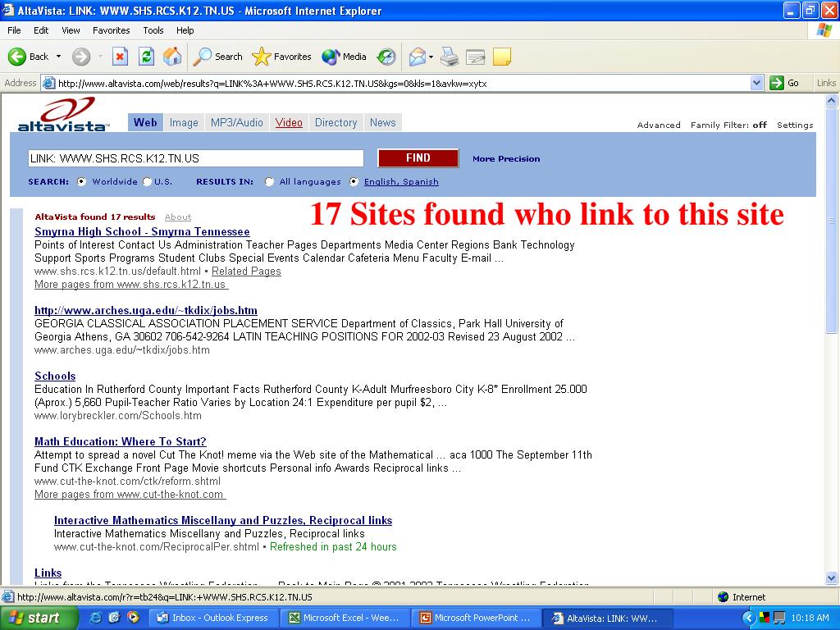
Task: Stop loading with the red X icon
Action: [x=120, y=57]
